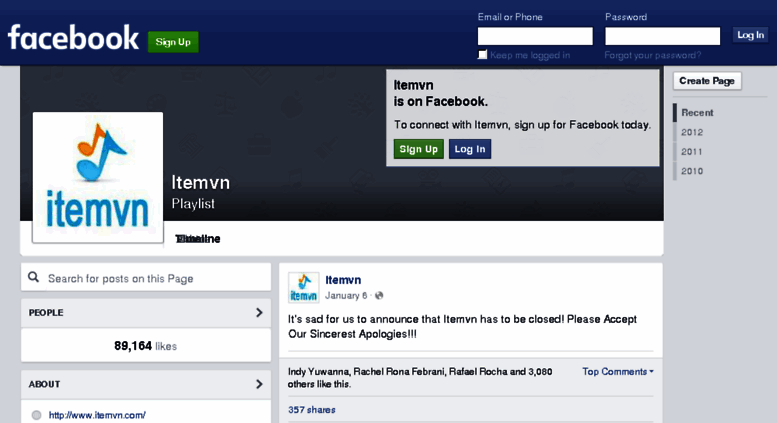Image resolution: width=777 pixels, height=423 pixels.
Task: Click the globe icon beside website link
Action: tap(36, 415)
